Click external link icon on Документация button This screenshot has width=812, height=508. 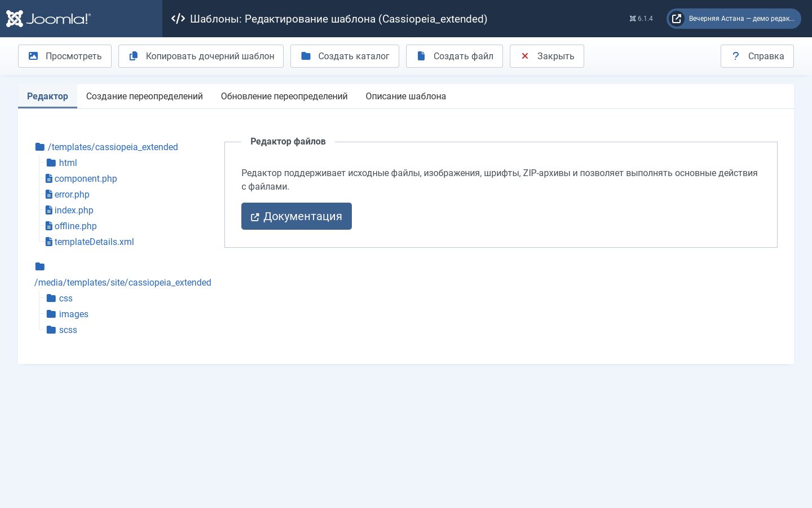255,217
